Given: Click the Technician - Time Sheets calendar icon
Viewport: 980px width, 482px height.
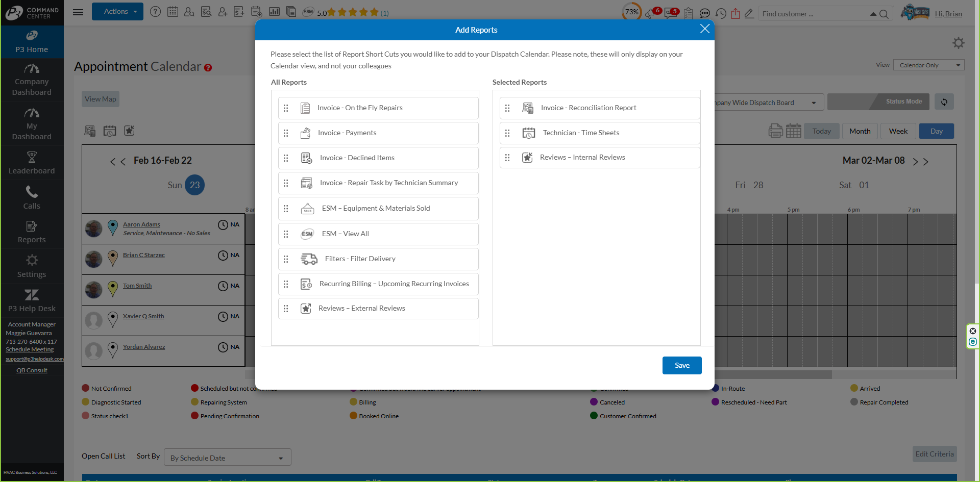Looking at the screenshot, I should coord(528,133).
